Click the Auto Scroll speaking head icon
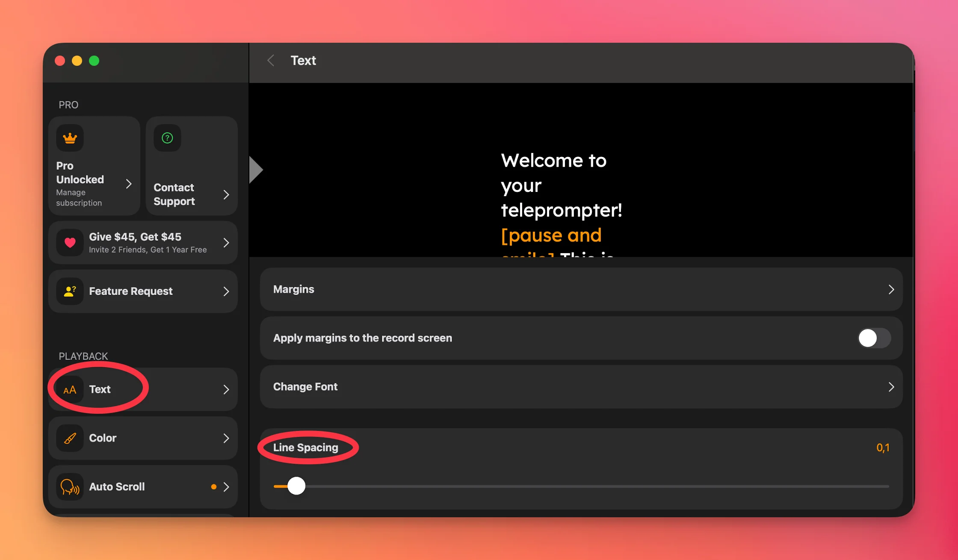 click(70, 487)
